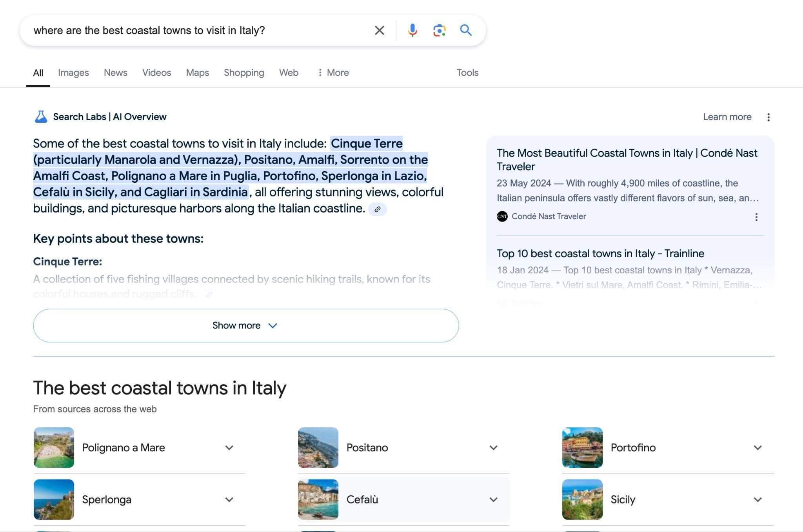Viewport: 803px width, 532px height.
Task: Clear the search query with the X icon
Action: click(x=379, y=30)
